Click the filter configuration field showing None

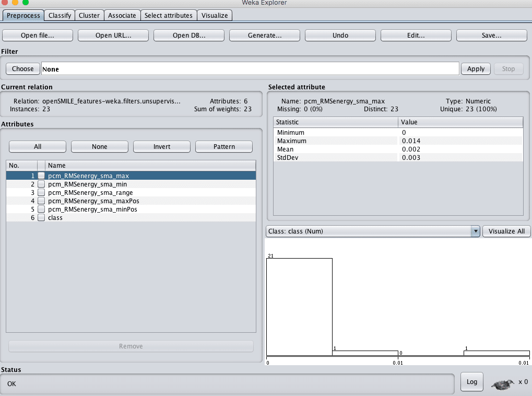(251, 69)
